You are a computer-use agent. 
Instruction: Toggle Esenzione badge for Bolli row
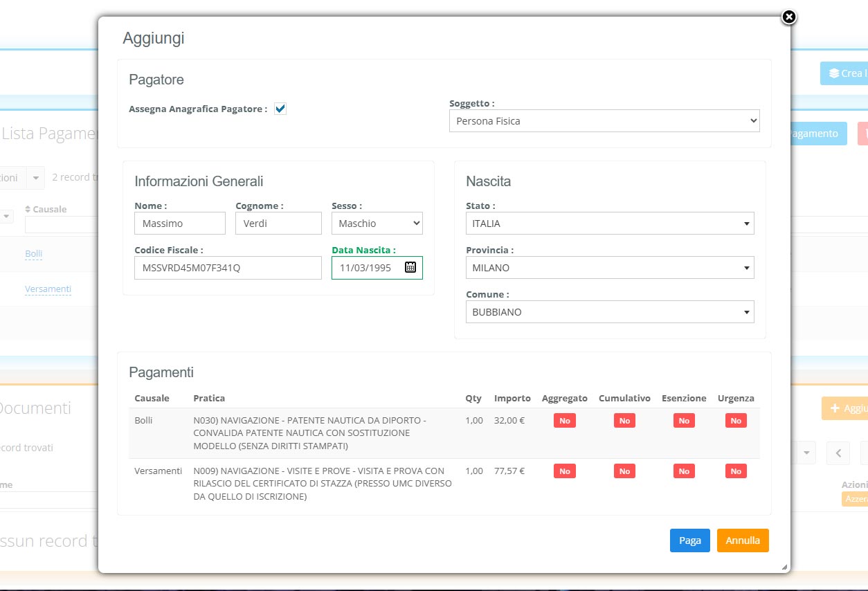coord(683,421)
